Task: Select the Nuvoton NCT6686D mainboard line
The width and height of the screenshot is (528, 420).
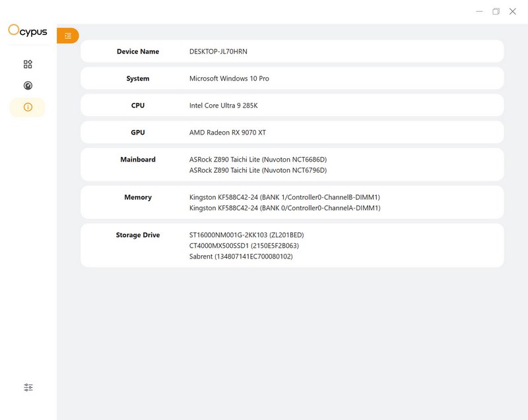Action: click(258, 160)
